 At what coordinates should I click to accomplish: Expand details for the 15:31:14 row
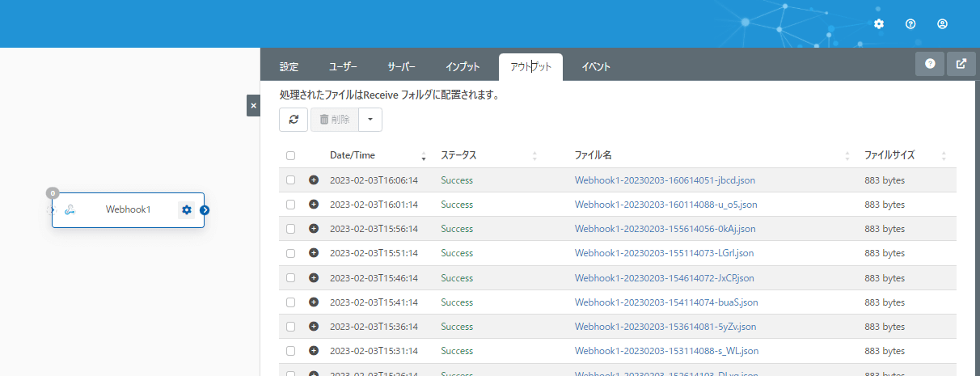(314, 351)
